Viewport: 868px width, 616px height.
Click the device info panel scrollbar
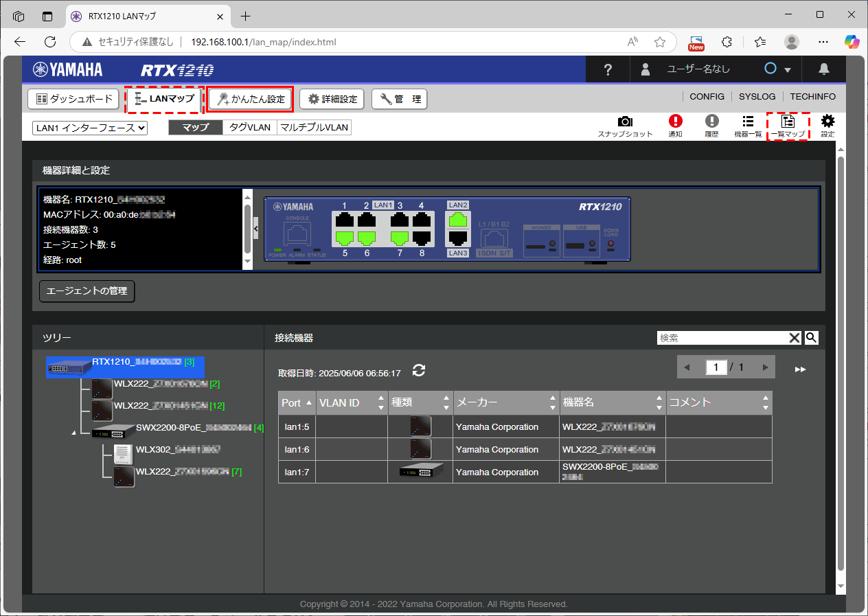[x=247, y=229]
